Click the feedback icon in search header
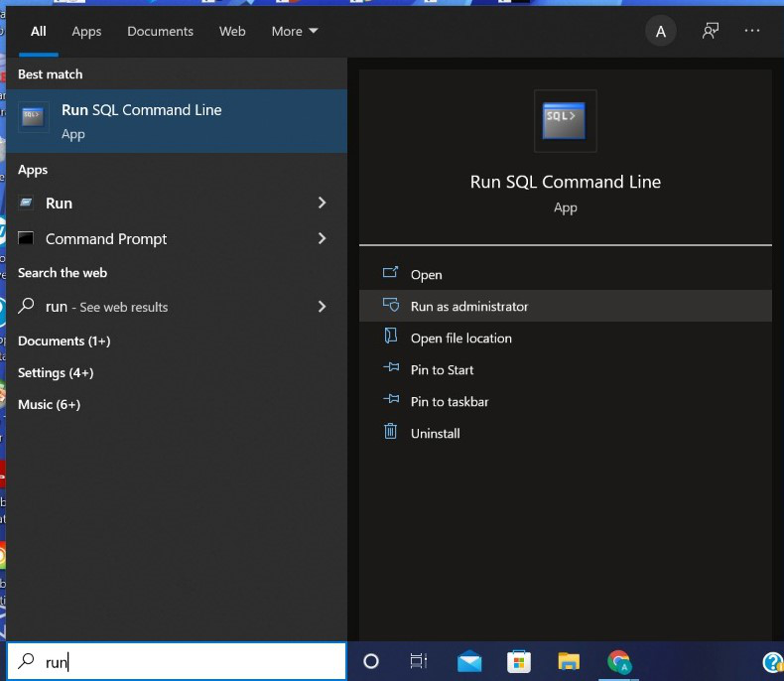Screen dimensions: 784x681 pyautogui.click(x=711, y=31)
